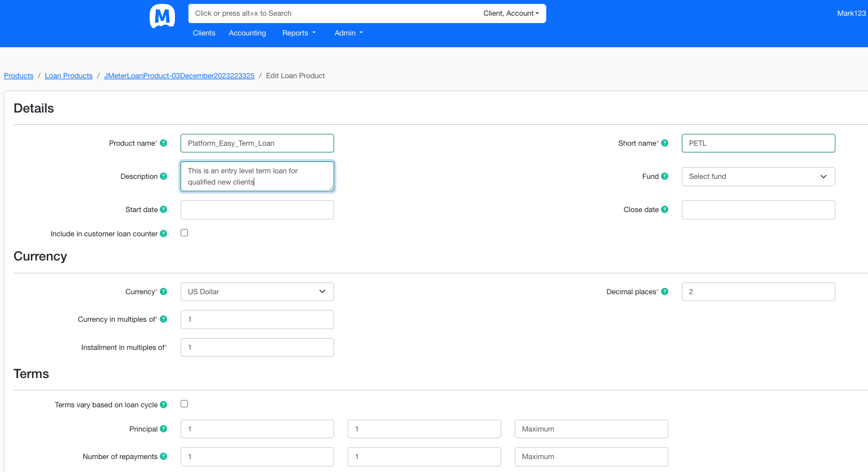
Task: Open the Admin menu
Action: coord(349,33)
